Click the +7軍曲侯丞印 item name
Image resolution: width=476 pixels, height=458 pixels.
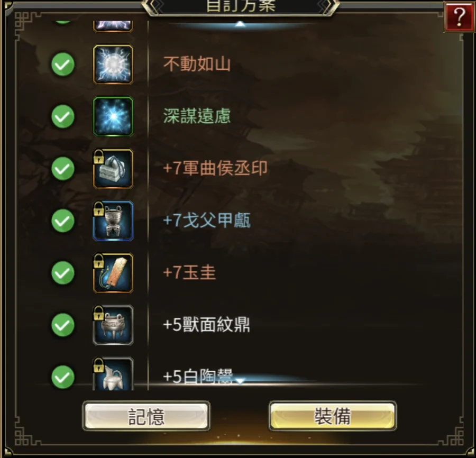(x=215, y=169)
